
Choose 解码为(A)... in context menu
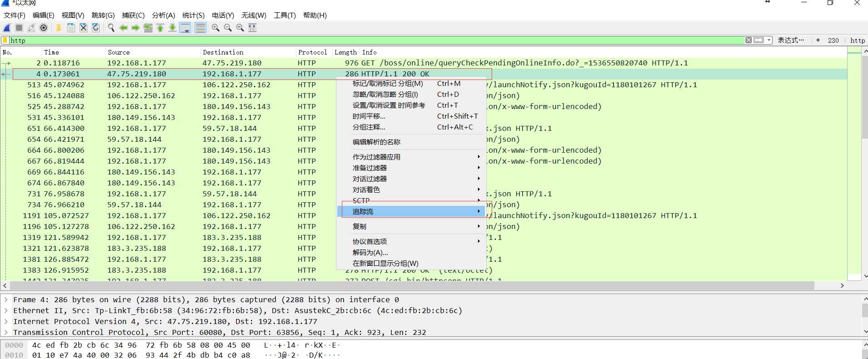pyautogui.click(x=411, y=252)
